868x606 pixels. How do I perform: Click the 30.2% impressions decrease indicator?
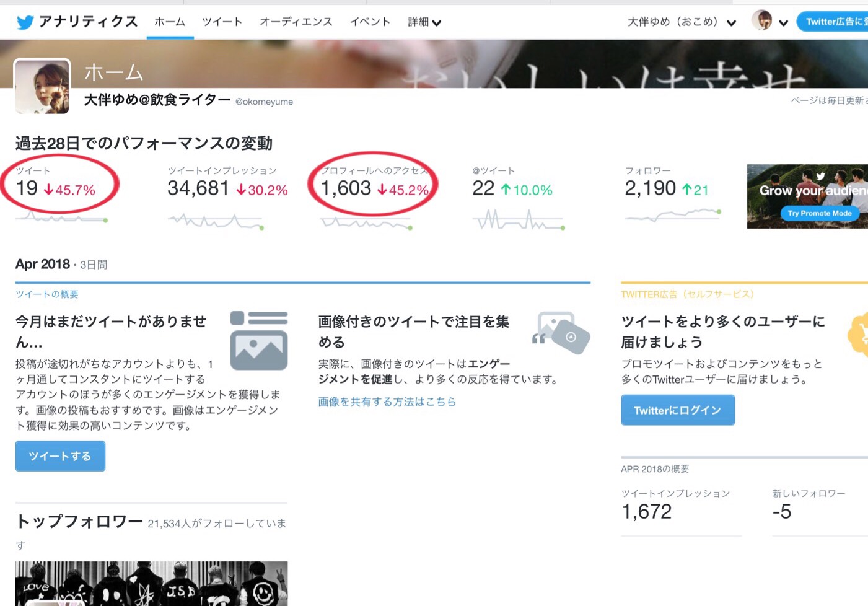(x=262, y=190)
